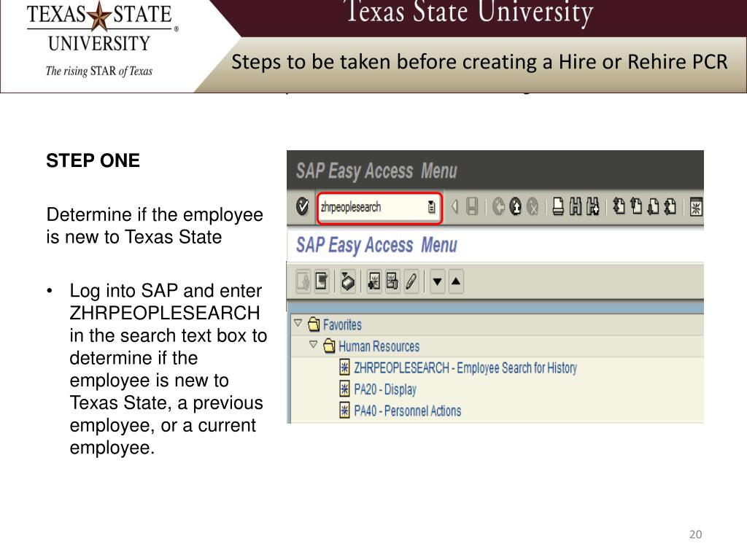
Task: Click the Previous Page icon
Action: pyautogui.click(x=636, y=206)
